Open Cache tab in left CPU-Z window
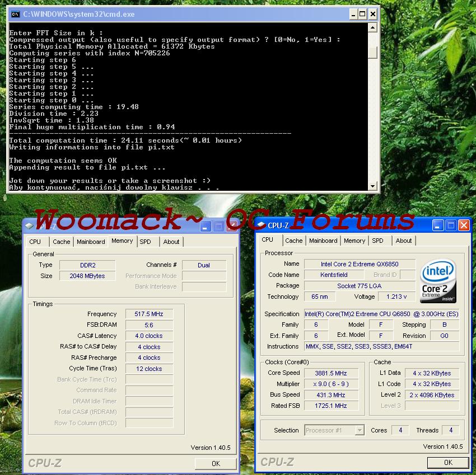Screen dimensions: 476x475 (x=62, y=242)
